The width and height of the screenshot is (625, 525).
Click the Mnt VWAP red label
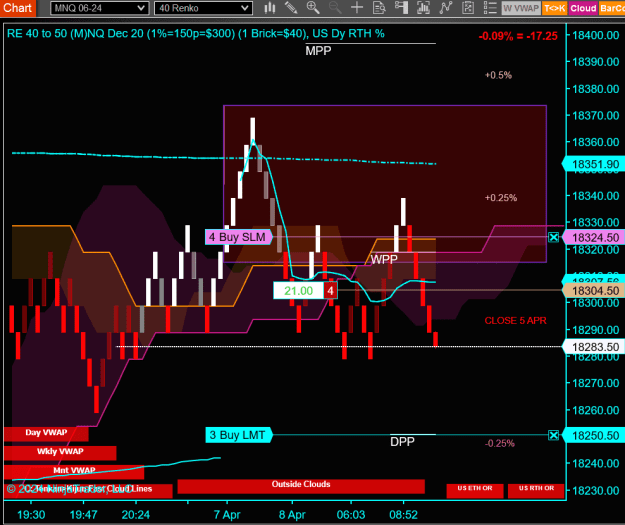click(x=74, y=471)
